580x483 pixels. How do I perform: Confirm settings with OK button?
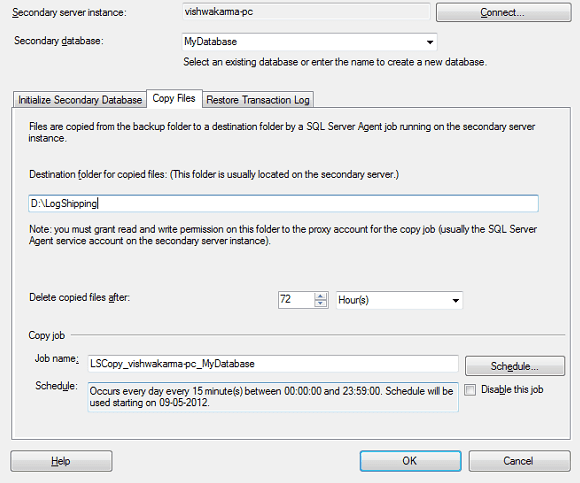pos(410,461)
